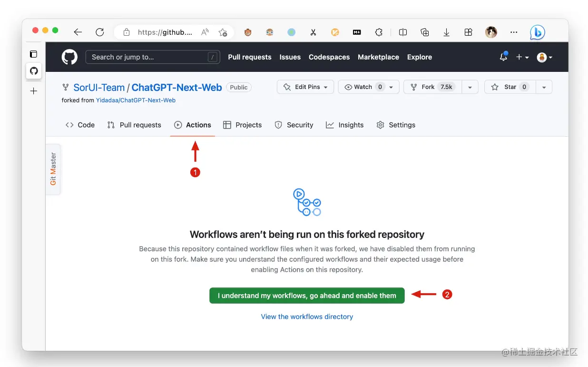Open the monkey face extension icon
The image size is (588, 367).
pos(248,32)
